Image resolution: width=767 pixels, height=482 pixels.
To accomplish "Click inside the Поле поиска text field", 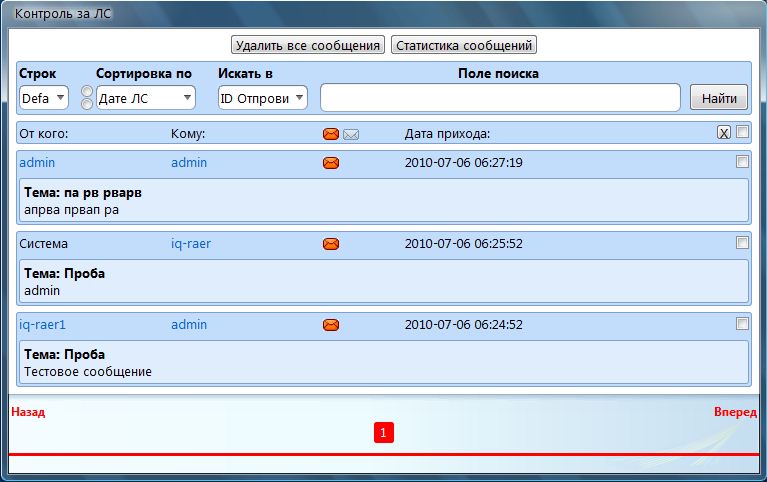I will pyautogui.click(x=500, y=98).
